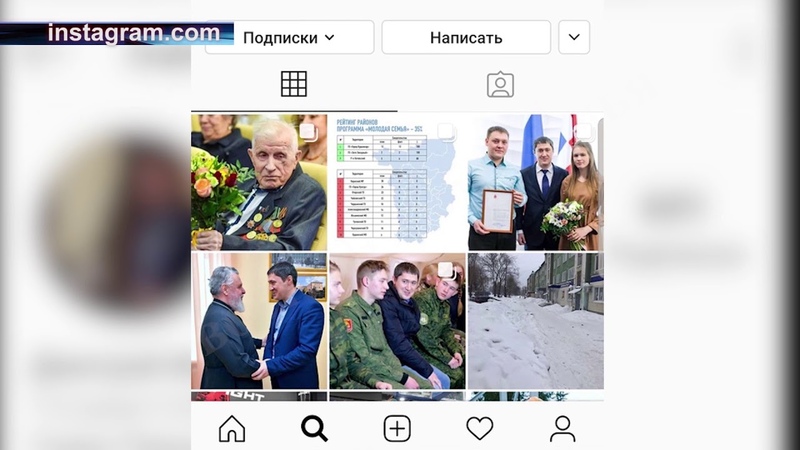The height and width of the screenshot is (450, 800).
Task: Open the Молодая семья rating chart post
Action: (397, 182)
